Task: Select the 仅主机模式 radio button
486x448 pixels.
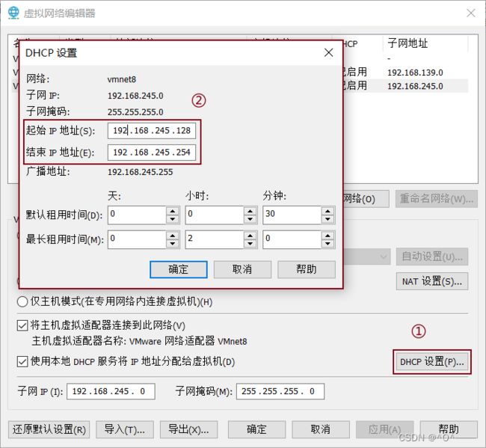Action: coord(22,302)
